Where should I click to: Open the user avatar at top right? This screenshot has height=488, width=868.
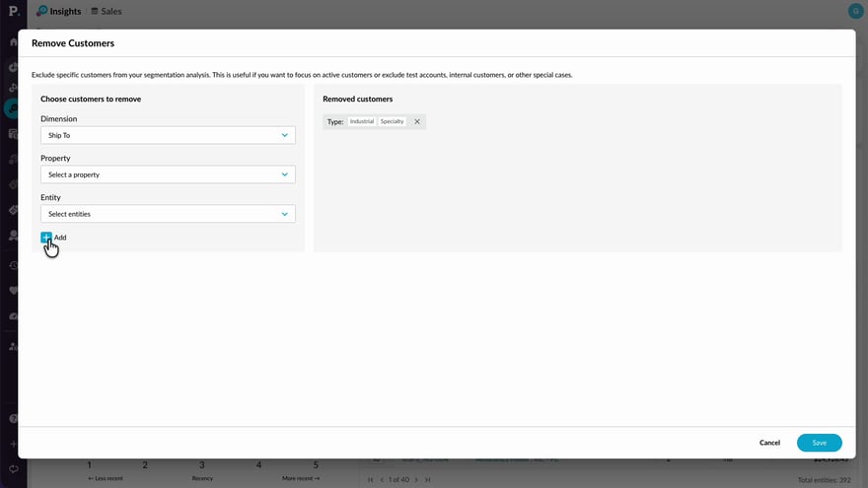coord(855,11)
